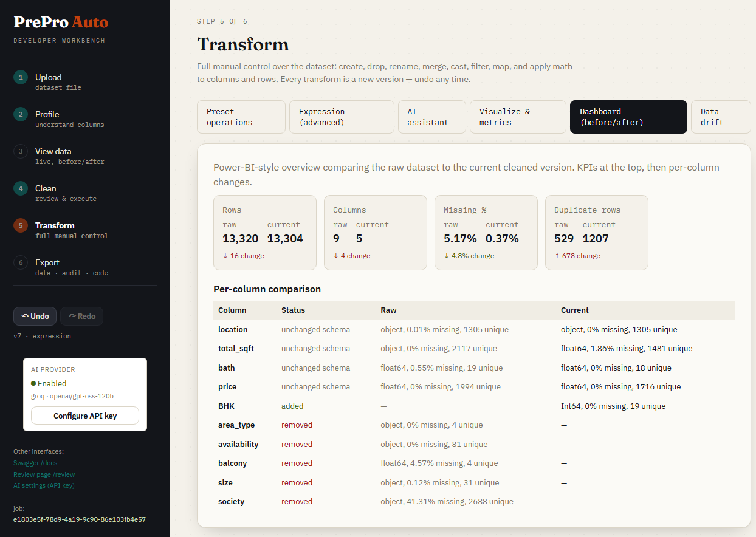Click step 1 circle icon for Upload

click(21, 77)
